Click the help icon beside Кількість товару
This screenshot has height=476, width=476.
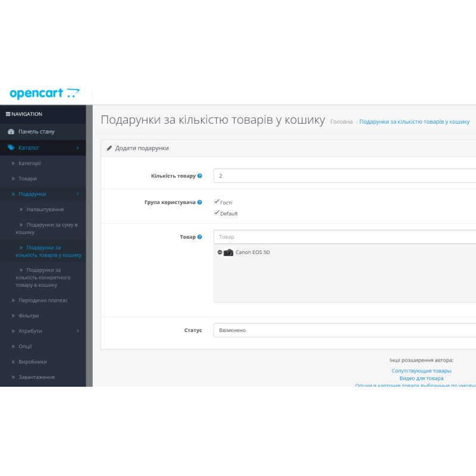[200, 176]
